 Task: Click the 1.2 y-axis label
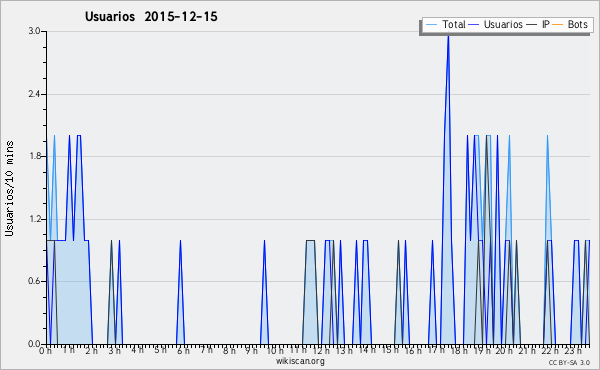pyautogui.click(x=34, y=219)
